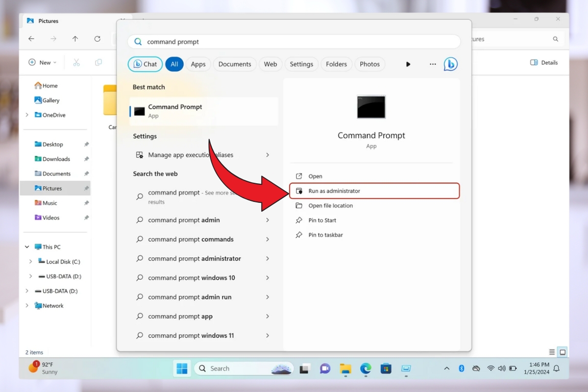The height and width of the screenshot is (392, 588).
Task: Click Refresh icon in File Explorer
Action: (x=97, y=39)
